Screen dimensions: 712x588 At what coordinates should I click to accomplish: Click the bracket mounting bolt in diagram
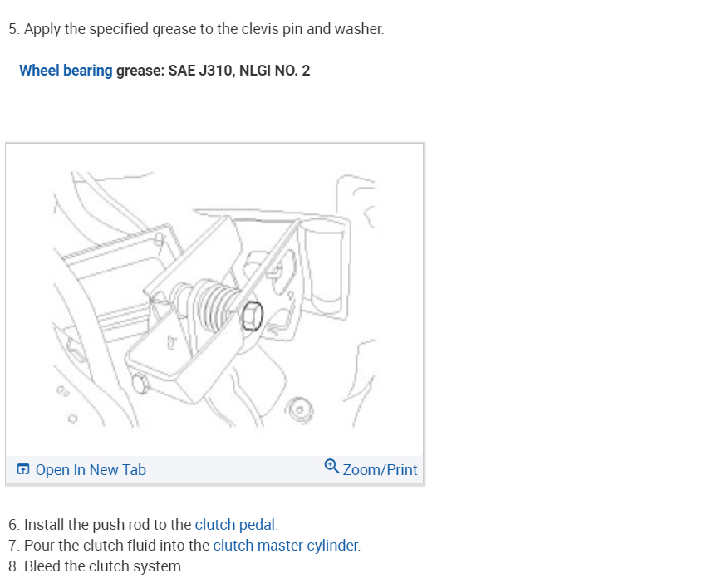[x=140, y=384]
